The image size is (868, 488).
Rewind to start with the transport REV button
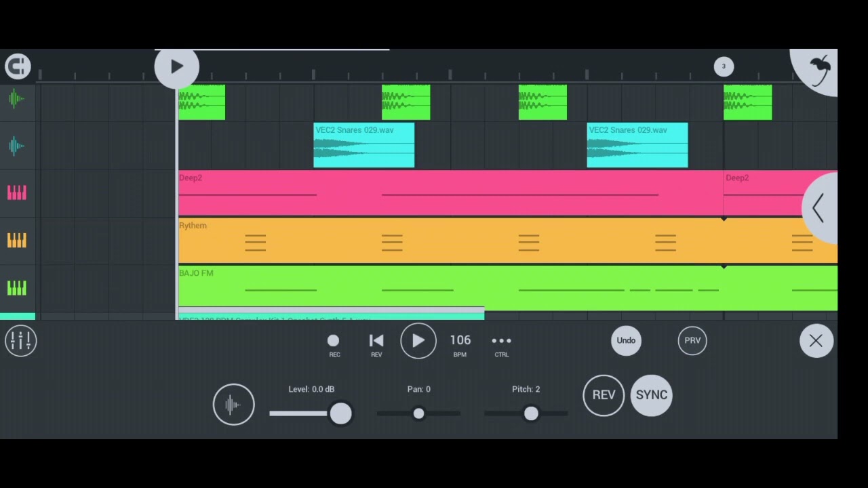pyautogui.click(x=376, y=345)
